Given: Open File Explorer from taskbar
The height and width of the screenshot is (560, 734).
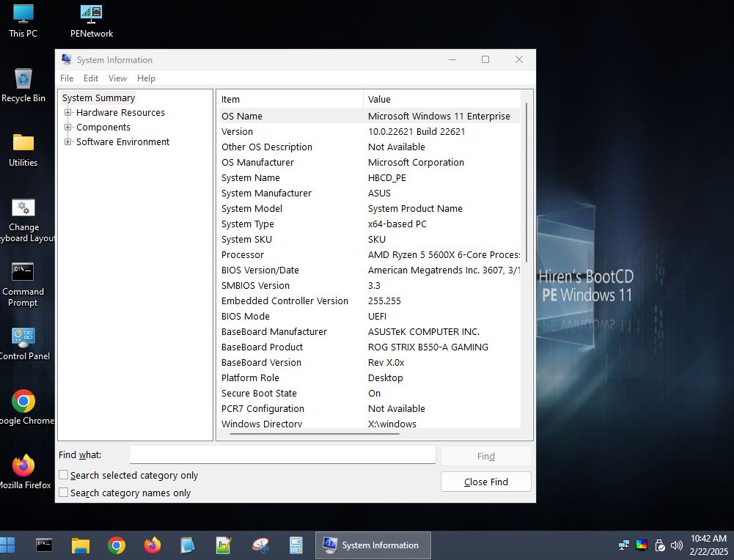Looking at the screenshot, I should (x=81, y=545).
